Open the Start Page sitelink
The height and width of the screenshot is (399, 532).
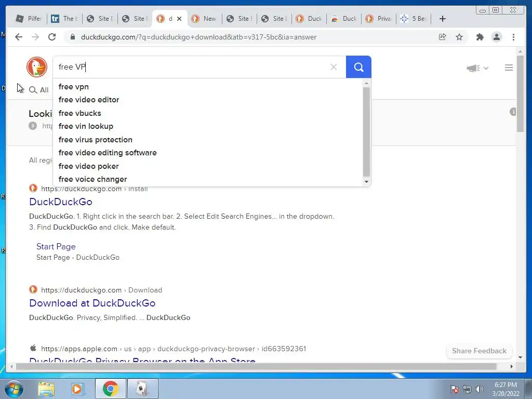[56, 246]
